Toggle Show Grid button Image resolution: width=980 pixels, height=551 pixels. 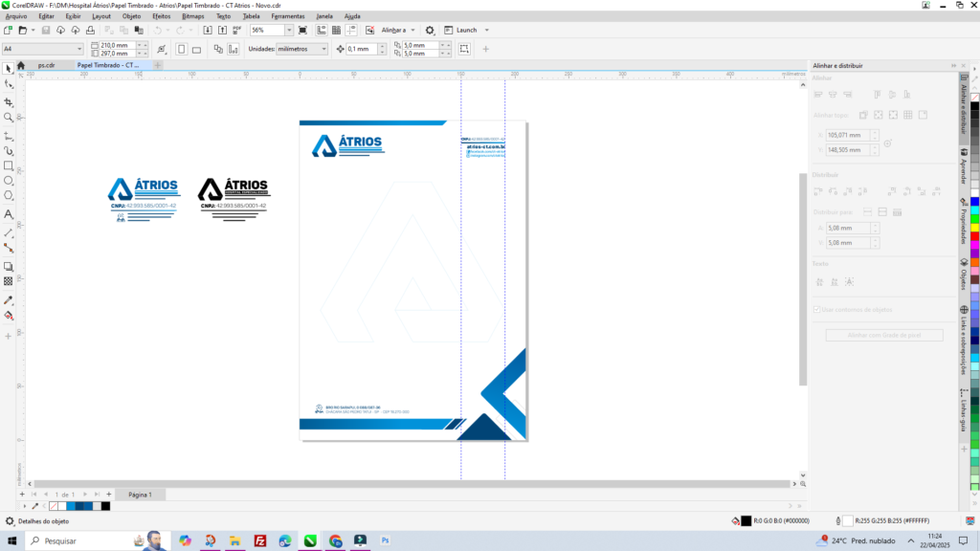click(x=336, y=30)
